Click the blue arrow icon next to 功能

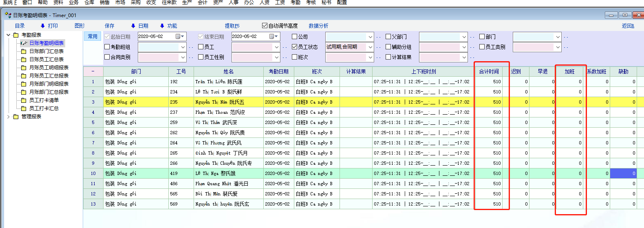(162, 26)
